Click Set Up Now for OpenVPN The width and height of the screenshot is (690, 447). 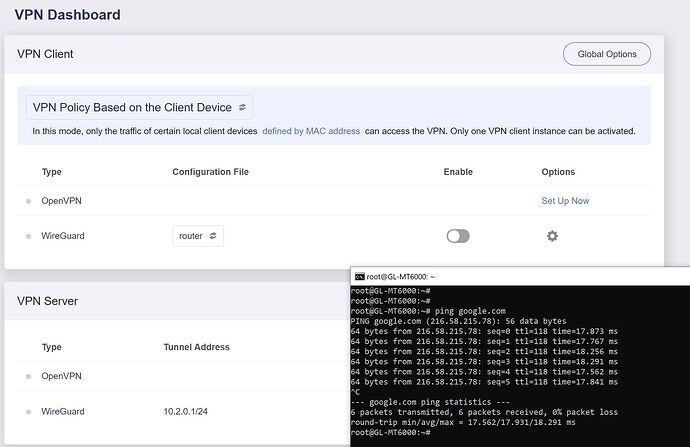(565, 201)
